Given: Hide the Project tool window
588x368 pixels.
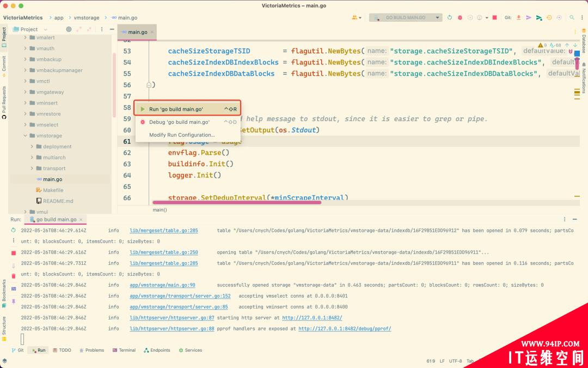Looking at the screenshot, I should coord(112,29).
